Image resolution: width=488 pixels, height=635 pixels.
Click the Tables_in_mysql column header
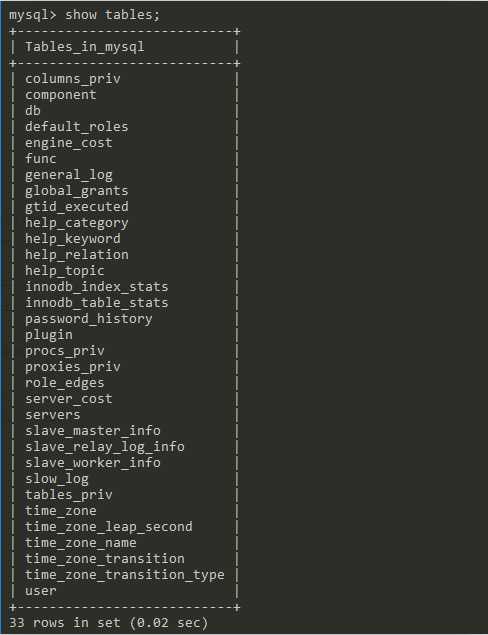click(x=85, y=47)
